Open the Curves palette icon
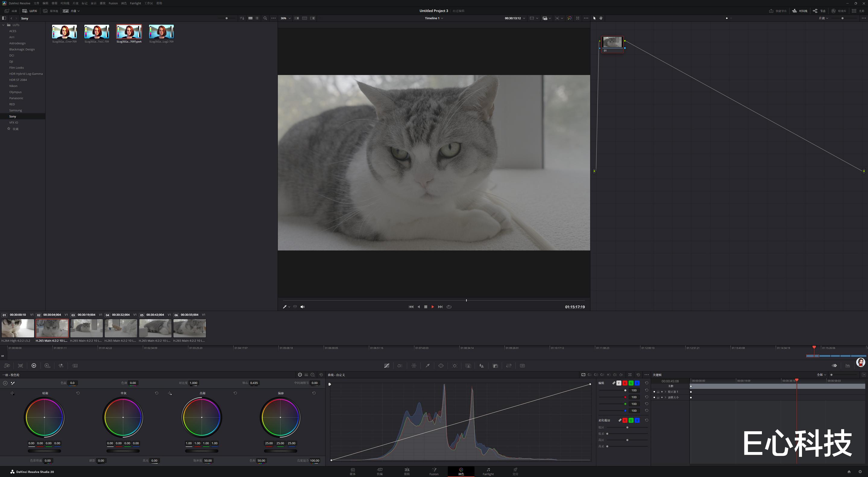The width and height of the screenshot is (868, 477). 386,366
